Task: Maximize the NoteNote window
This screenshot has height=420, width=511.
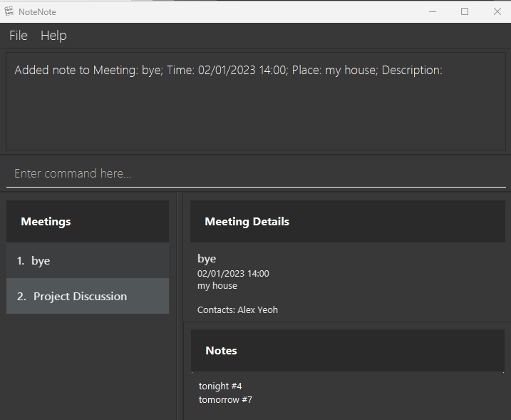Action: pos(465,11)
